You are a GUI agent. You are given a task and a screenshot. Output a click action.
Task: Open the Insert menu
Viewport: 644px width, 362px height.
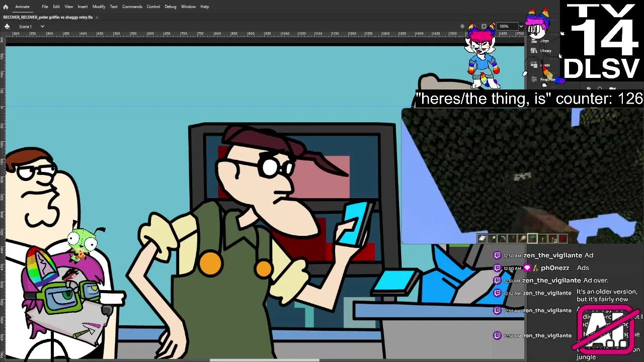(x=83, y=7)
